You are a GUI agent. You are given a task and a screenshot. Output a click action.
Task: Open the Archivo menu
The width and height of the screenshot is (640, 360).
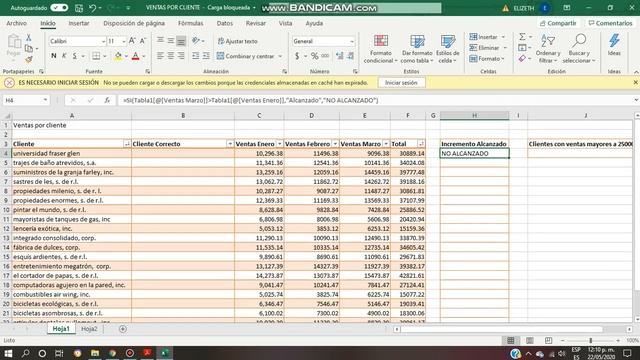pyautogui.click(x=16, y=23)
